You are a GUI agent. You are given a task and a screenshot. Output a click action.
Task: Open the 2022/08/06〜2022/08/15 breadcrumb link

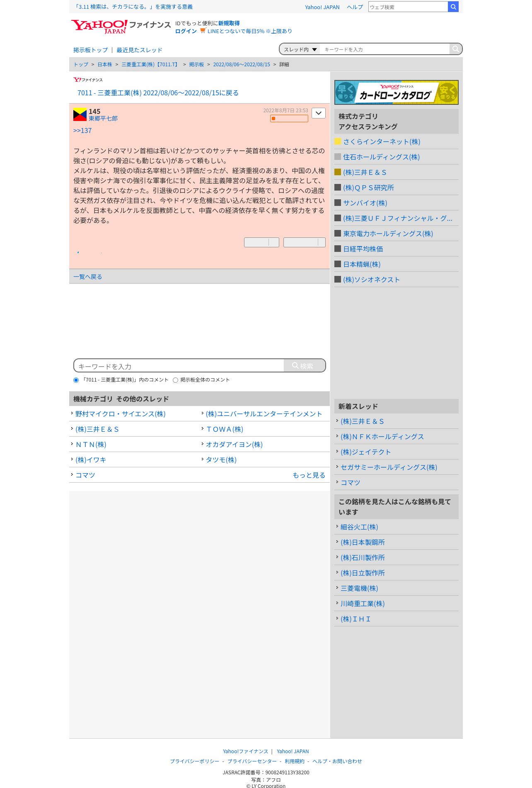(x=242, y=65)
